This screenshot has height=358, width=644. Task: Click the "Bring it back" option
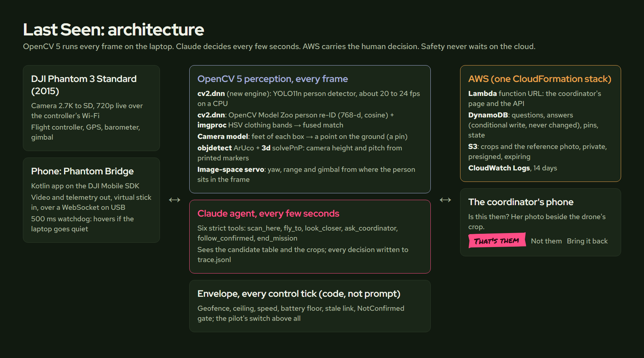[587, 241]
